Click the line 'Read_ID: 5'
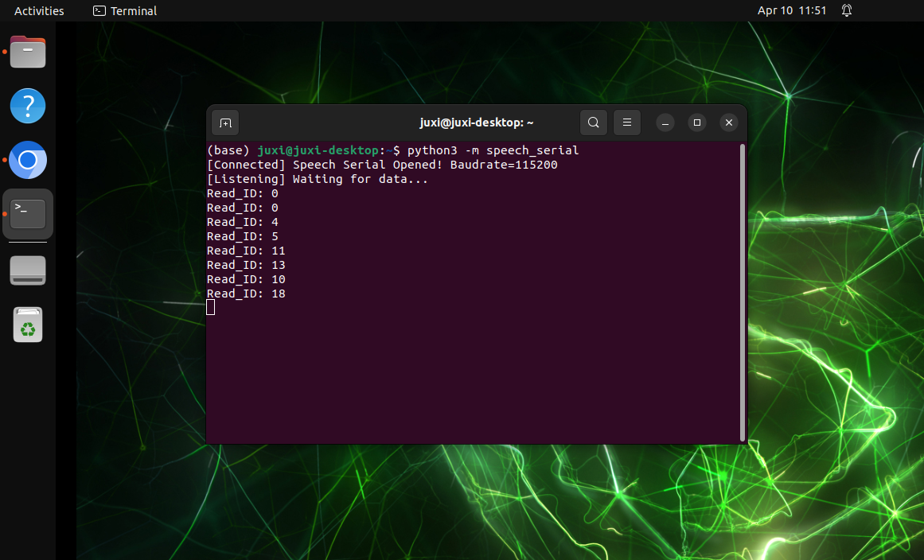 (x=242, y=236)
